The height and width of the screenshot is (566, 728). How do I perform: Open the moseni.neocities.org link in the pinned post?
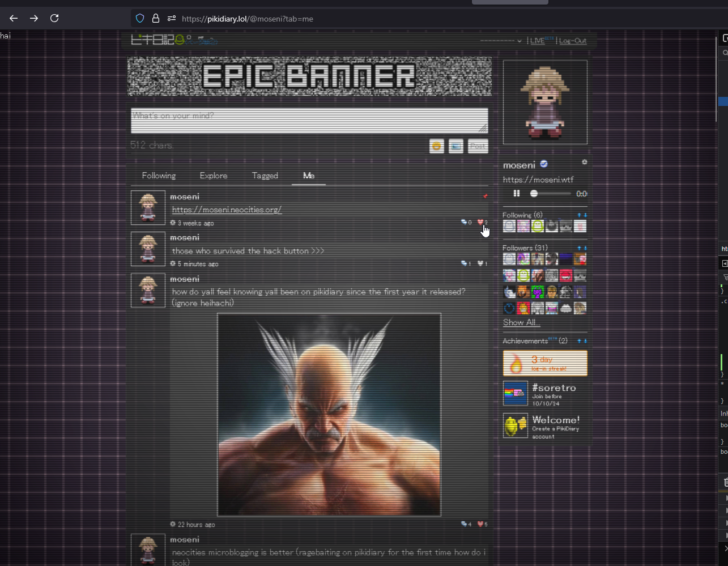227,210
